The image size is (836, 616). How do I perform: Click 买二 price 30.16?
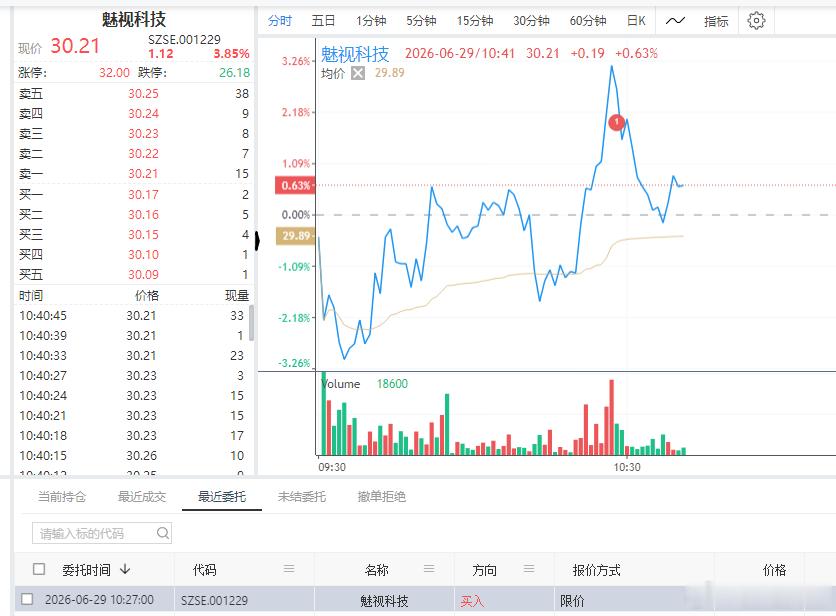[x=143, y=215]
